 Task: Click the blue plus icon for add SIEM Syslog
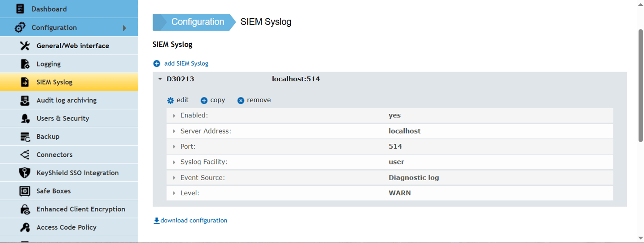click(157, 63)
